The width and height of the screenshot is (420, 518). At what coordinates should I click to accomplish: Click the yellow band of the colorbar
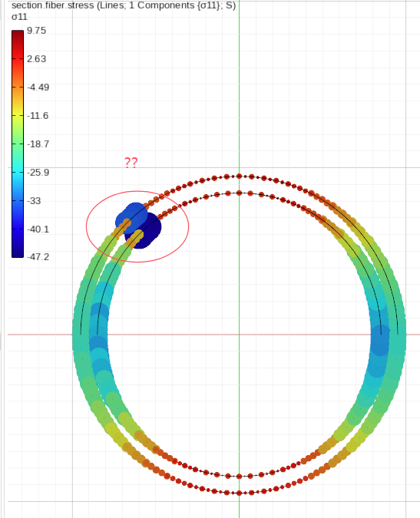pyautogui.click(x=18, y=109)
